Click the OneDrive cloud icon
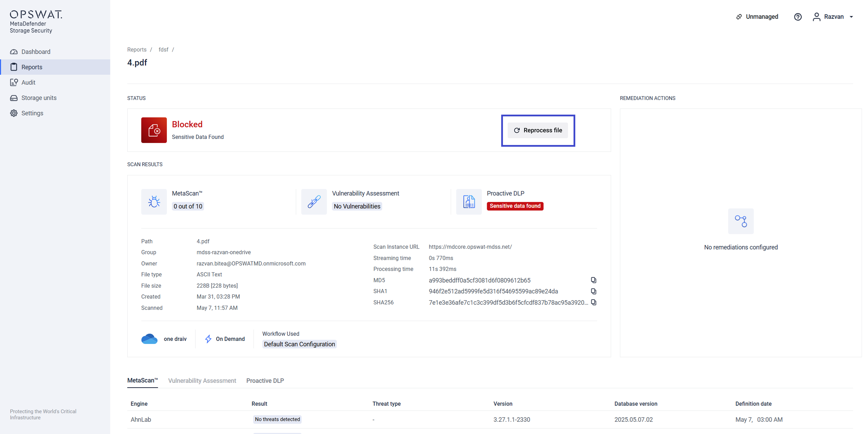The image size is (868, 434). pyautogui.click(x=149, y=339)
